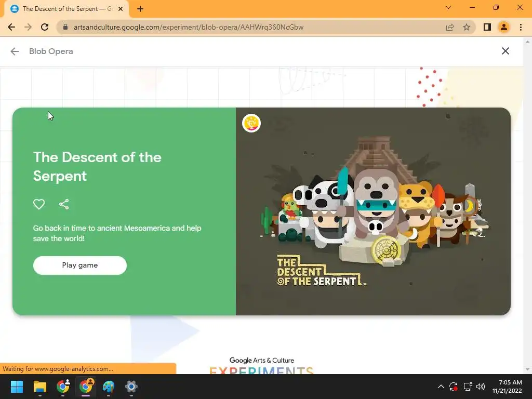Open the first Chrome taskbar icon

tap(63, 387)
